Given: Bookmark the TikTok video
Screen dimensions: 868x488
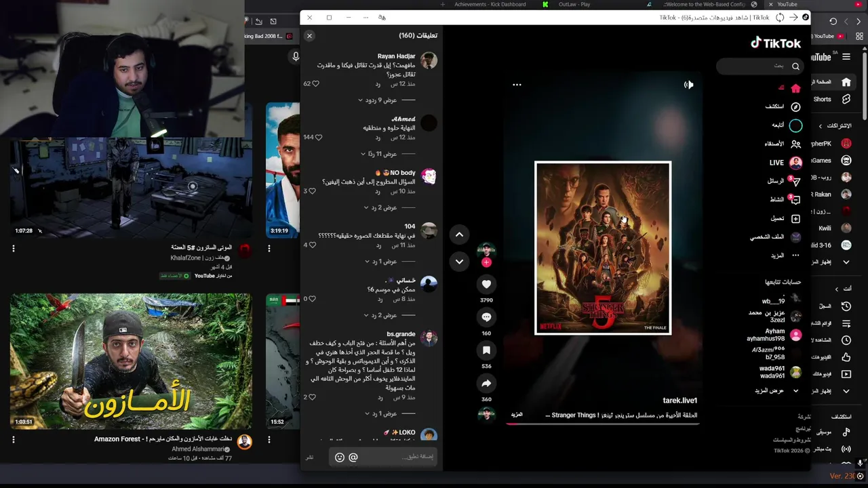Looking at the screenshot, I should 486,350.
